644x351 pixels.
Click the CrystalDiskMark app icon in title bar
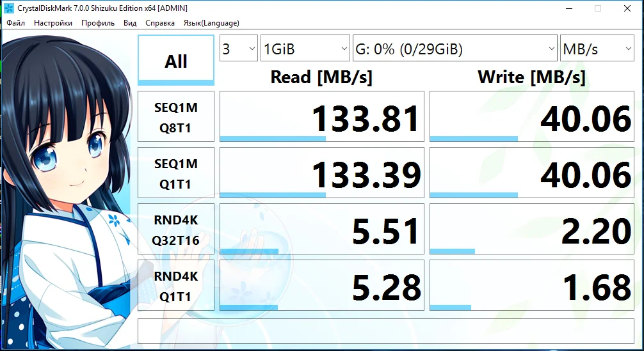tap(8, 8)
